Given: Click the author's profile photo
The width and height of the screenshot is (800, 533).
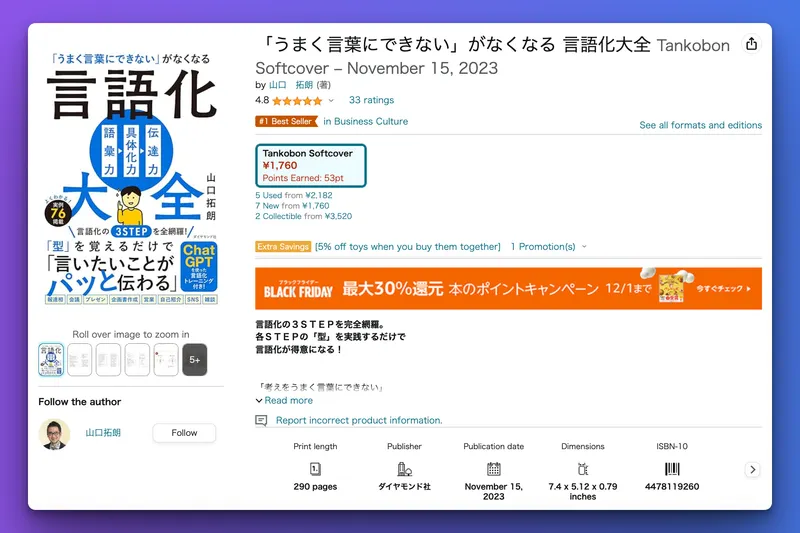Looking at the screenshot, I should click(55, 434).
